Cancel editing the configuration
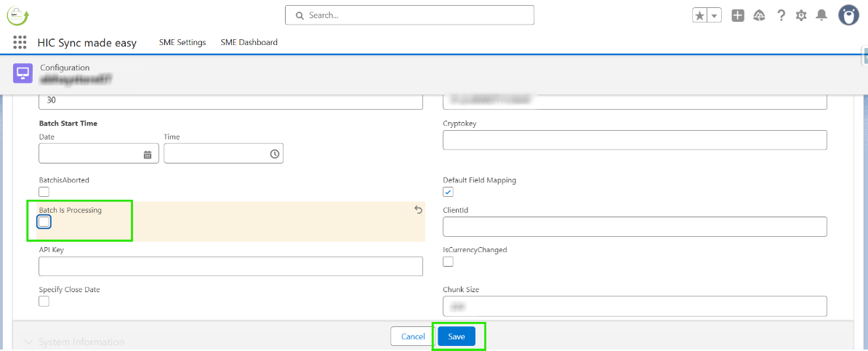 [x=413, y=336]
